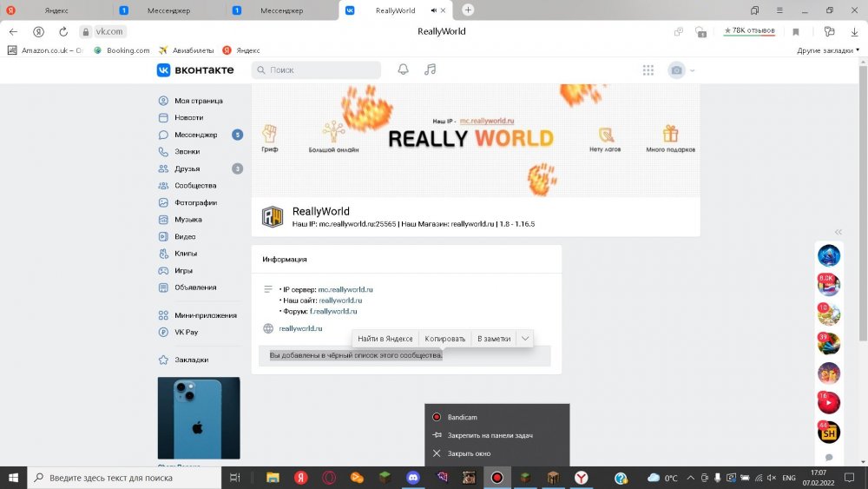Bookmark this page icon
The width and height of the screenshot is (868, 489).
795,31
